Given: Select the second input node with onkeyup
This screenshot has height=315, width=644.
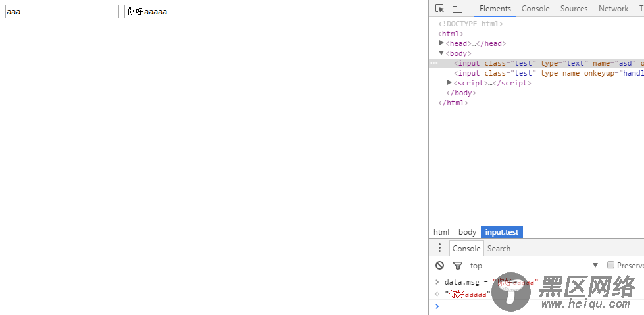Looking at the screenshot, I should pos(536,73).
